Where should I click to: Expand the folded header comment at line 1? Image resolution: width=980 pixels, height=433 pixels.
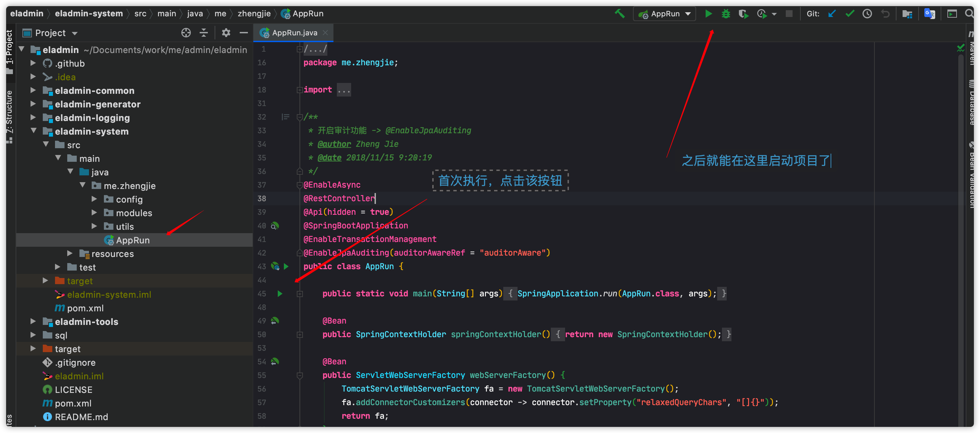click(300, 49)
